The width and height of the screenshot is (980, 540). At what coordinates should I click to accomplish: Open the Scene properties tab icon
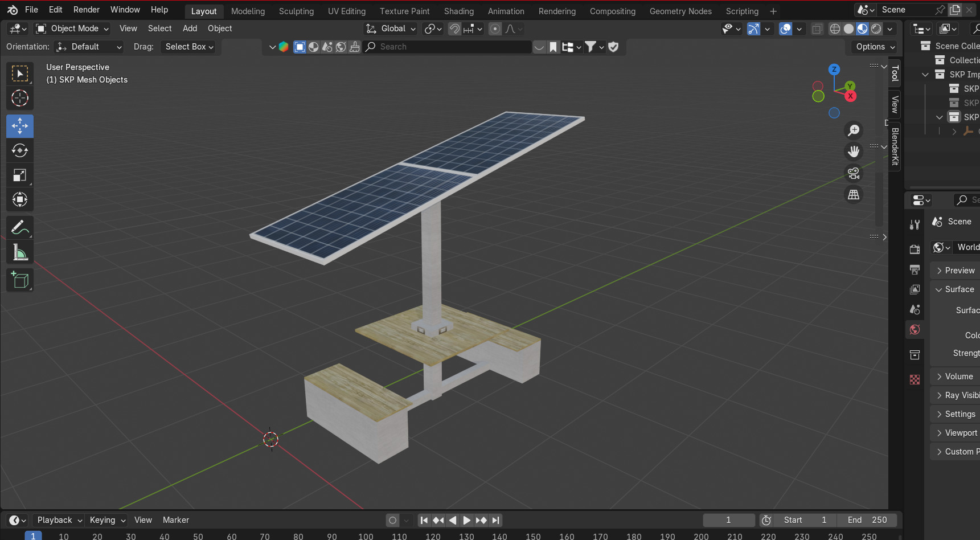pyautogui.click(x=915, y=309)
